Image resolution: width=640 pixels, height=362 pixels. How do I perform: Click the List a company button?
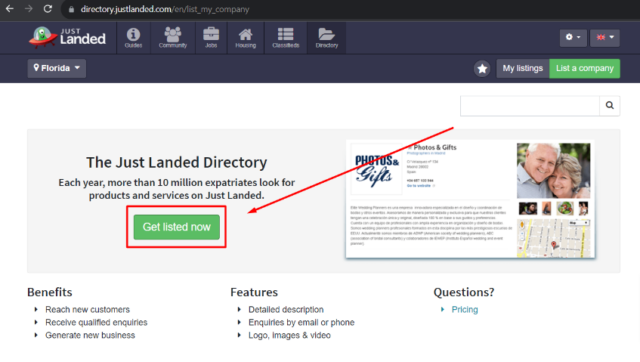click(584, 68)
